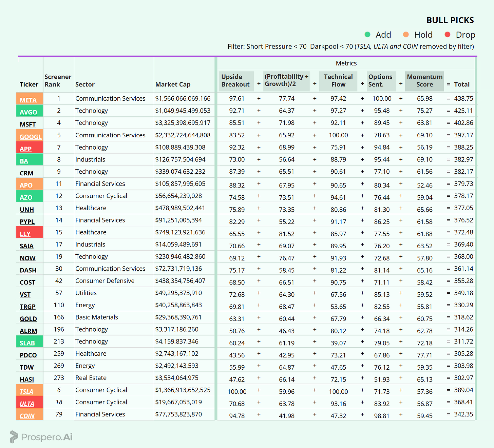Click the Metrics group heading
494x448 pixels.
[346, 63]
